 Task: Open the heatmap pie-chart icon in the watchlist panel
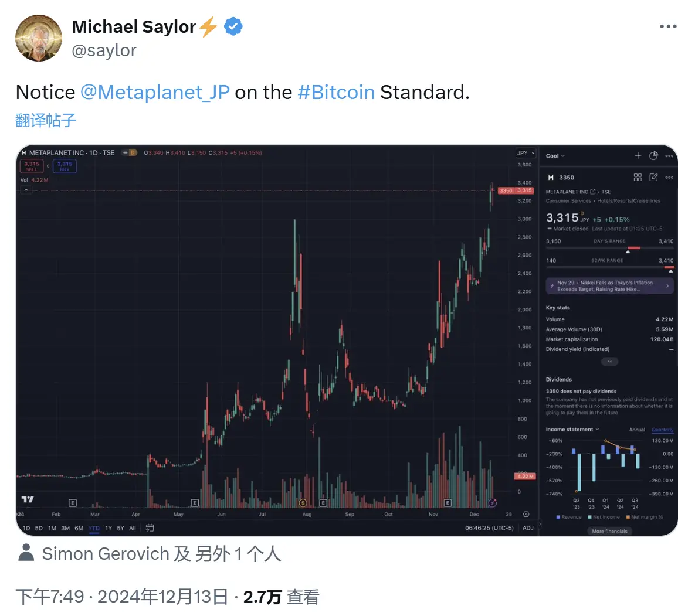coord(653,156)
